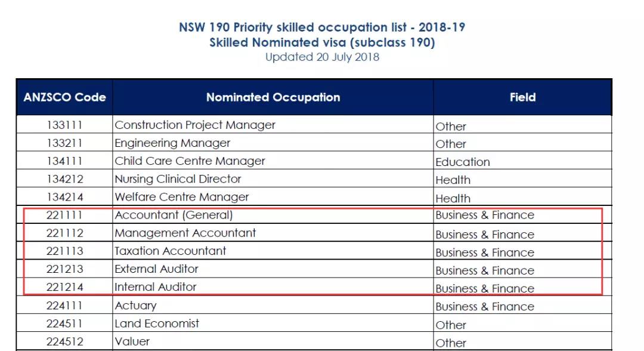Viewport: 644px width, 351px height.
Task: Select the Education field cell
Action: tap(463, 162)
